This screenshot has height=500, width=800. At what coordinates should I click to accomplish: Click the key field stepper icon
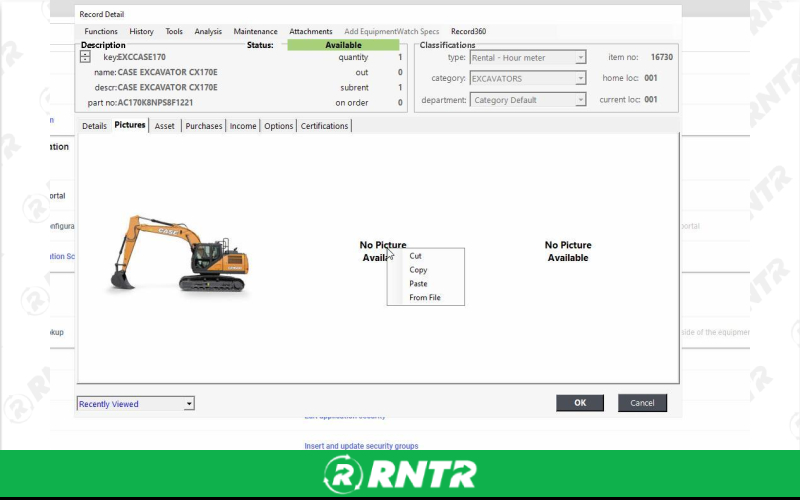(85, 57)
